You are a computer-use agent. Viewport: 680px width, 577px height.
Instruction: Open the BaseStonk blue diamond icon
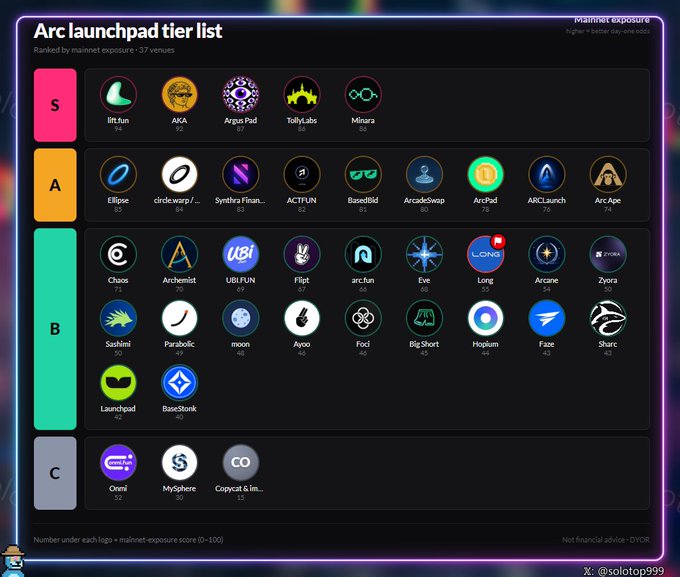point(180,383)
